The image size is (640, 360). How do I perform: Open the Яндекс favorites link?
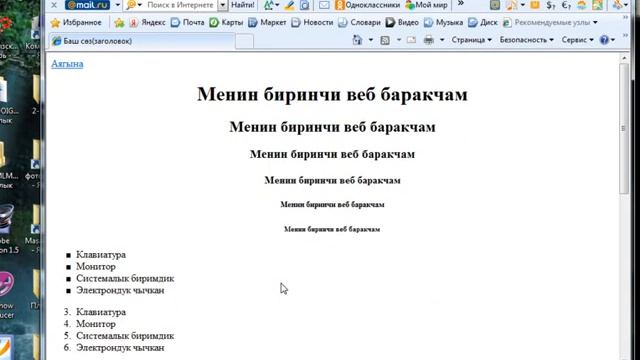tap(147, 22)
